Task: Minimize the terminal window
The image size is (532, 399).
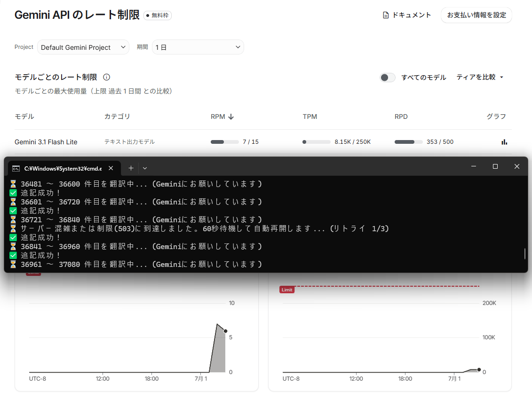Action: 474,166
